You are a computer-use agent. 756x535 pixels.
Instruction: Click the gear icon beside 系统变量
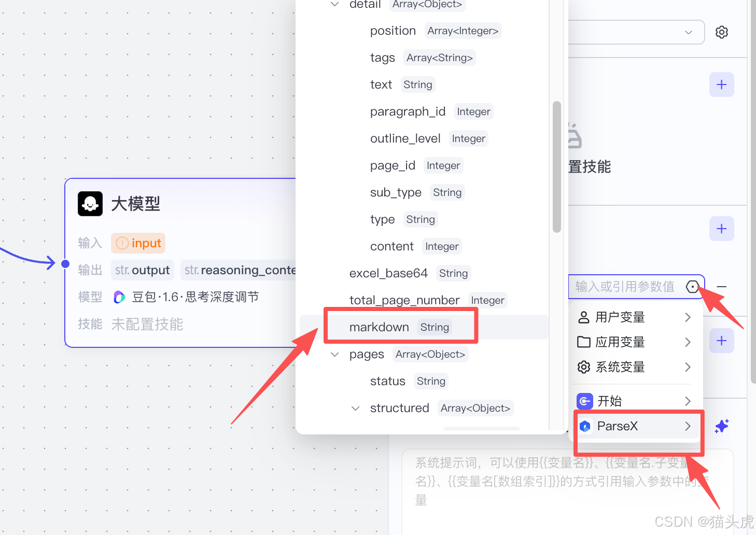coord(583,367)
